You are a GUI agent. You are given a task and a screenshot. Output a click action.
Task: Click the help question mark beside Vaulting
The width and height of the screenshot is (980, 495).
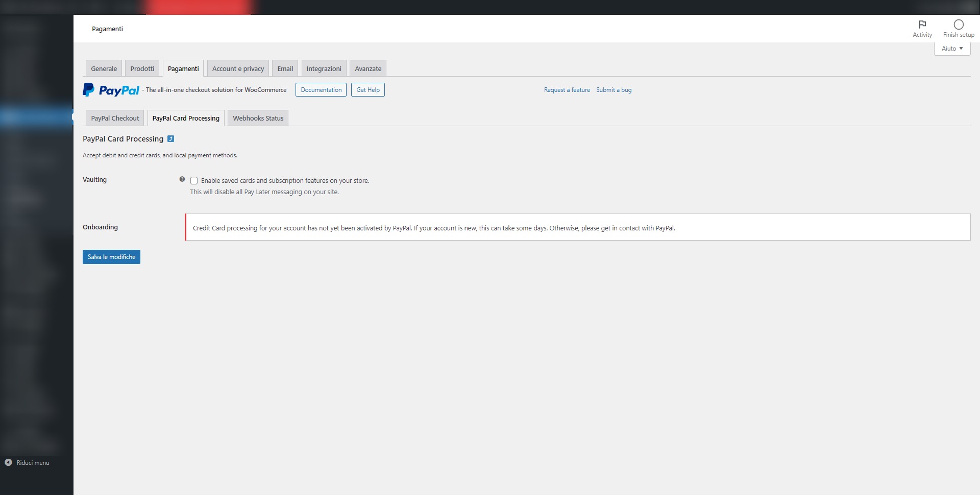click(x=182, y=179)
